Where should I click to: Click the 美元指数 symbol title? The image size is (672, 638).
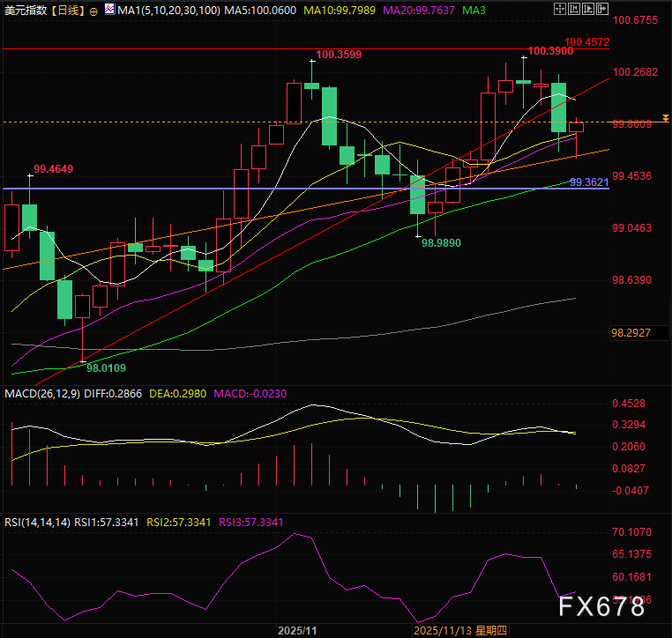[26, 11]
